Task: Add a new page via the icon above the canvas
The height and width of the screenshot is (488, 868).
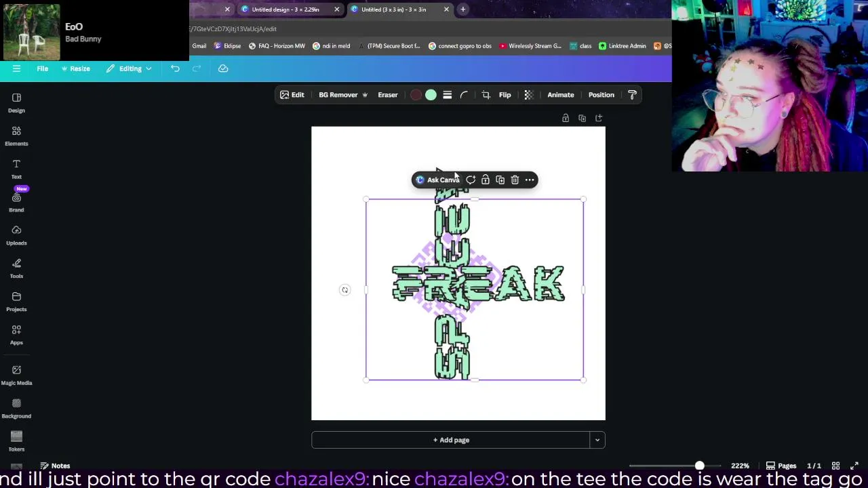Action: pyautogui.click(x=599, y=118)
